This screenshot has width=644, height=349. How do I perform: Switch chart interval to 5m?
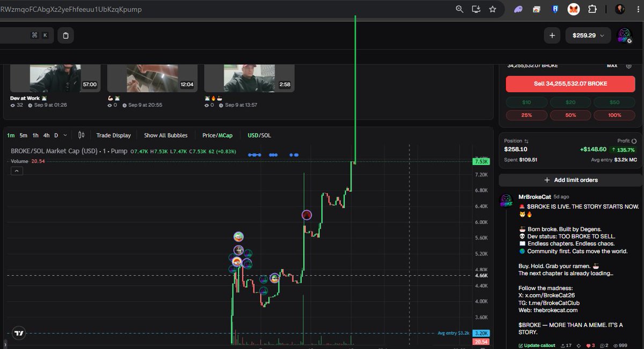(x=23, y=135)
